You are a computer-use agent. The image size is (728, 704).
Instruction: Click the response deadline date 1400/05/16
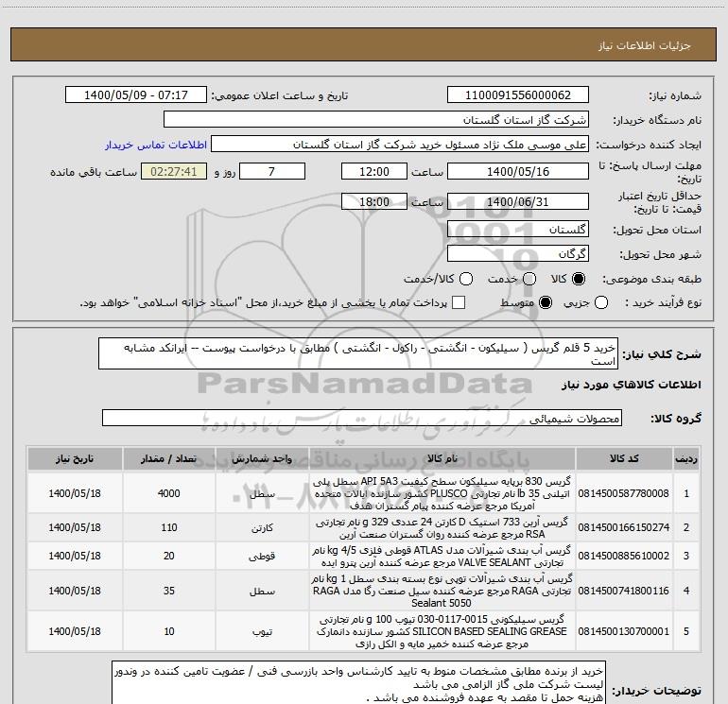(x=518, y=171)
